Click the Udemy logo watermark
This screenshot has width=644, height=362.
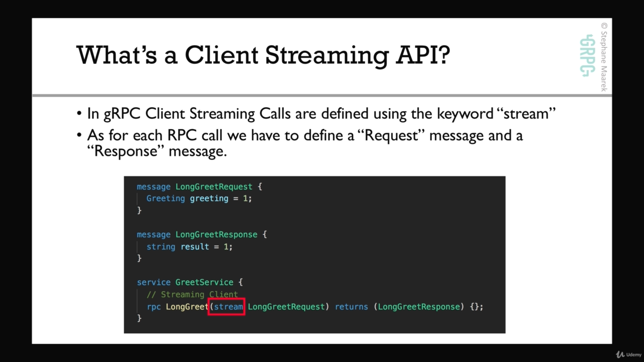[629, 354]
